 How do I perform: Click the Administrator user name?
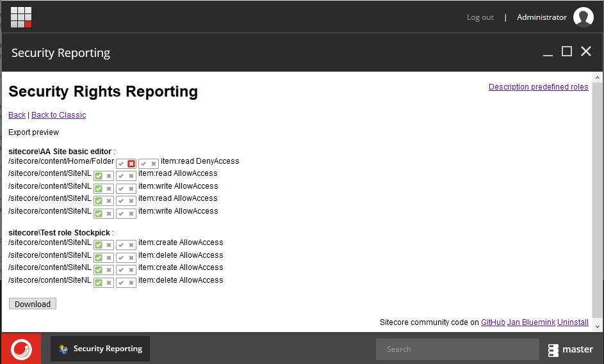542,17
